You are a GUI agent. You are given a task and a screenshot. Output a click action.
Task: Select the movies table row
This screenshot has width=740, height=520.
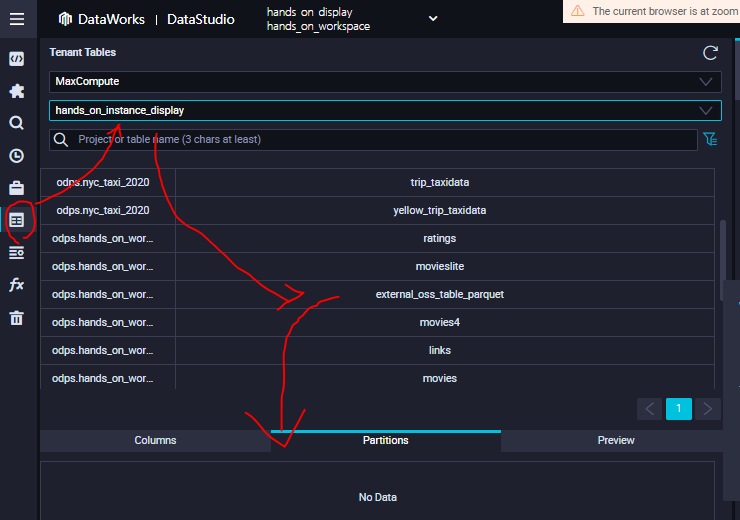click(x=378, y=377)
